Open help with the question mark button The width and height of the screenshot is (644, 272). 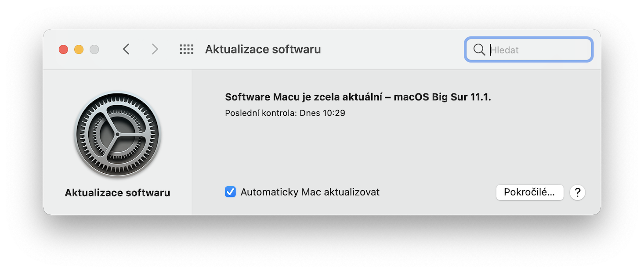pos(577,192)
